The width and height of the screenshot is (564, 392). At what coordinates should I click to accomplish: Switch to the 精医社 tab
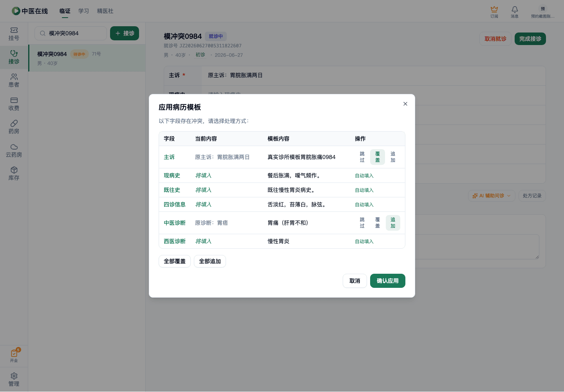[x=105, y=11]
